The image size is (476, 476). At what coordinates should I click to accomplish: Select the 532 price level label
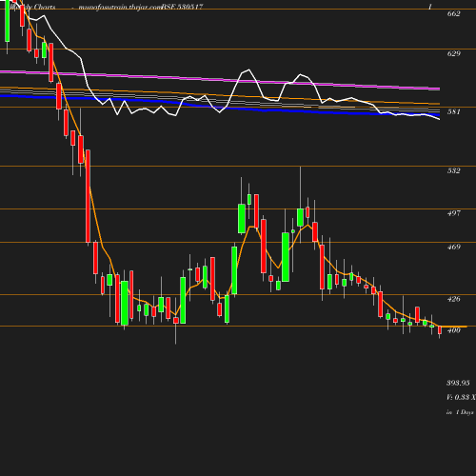tap(453, 170)
